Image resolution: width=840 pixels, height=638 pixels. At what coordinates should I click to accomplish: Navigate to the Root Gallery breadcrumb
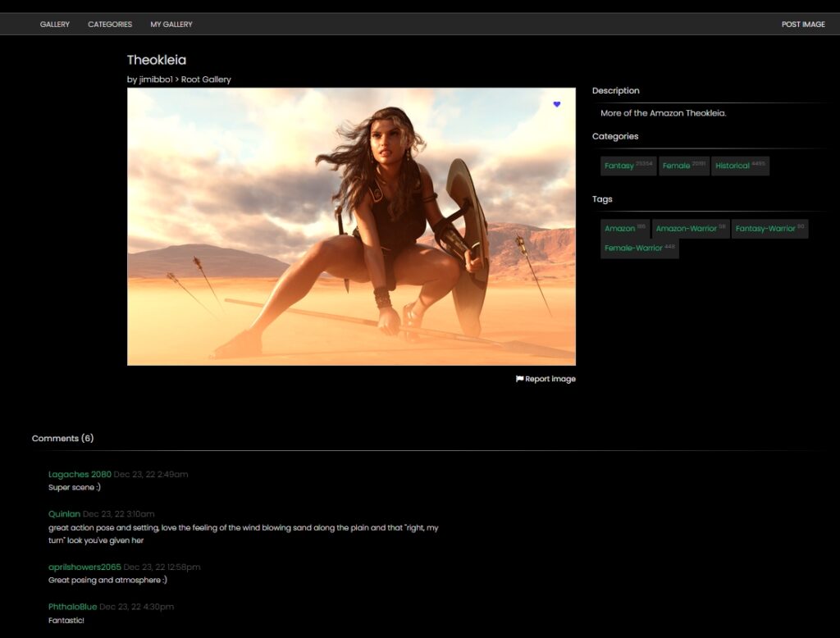click(206, 80)
